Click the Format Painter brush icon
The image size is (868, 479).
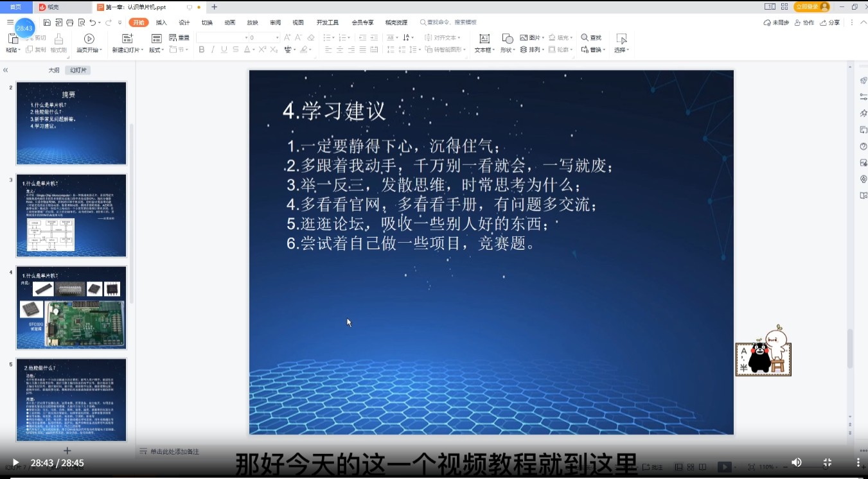pyautogui.click(x=58, y=39)
